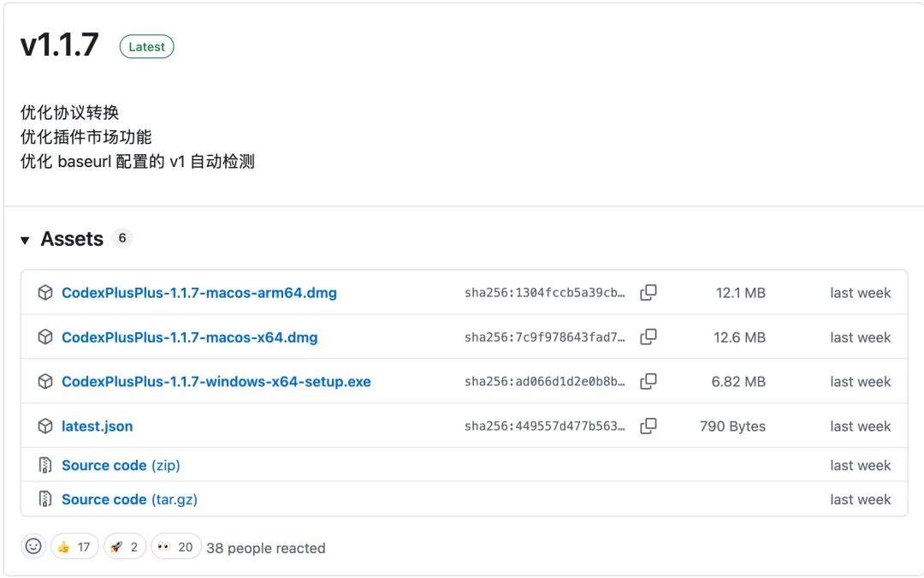Download CodexPlusPlus-1.1.7-macos-arm64.dmg
The width and height of the screenshot is (924, 578).
tap(199, 293)
